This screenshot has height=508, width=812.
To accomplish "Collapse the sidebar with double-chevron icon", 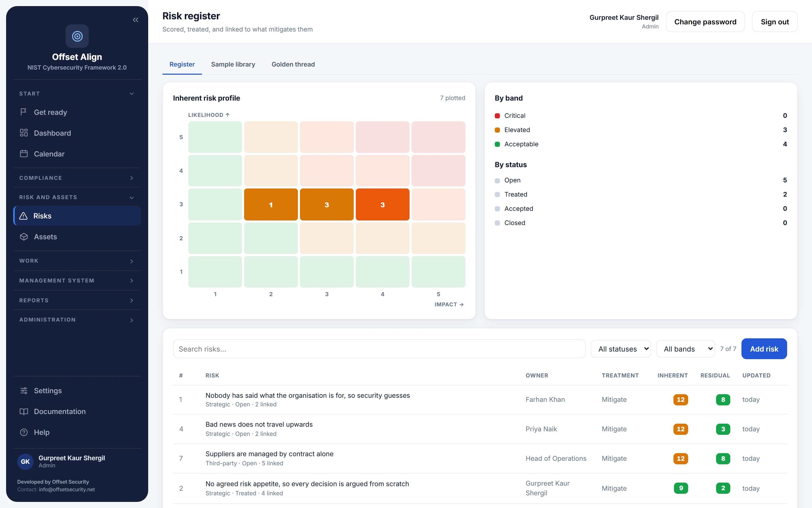I will point(135,20).
